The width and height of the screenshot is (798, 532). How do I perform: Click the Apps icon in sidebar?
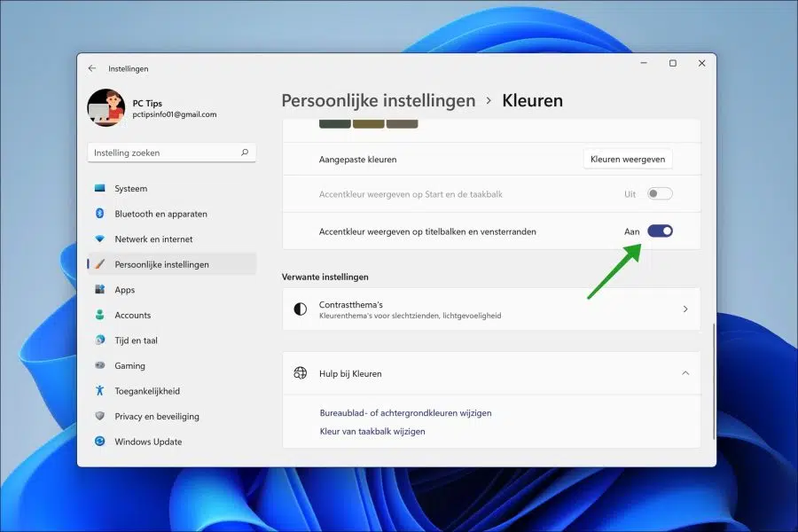tap(99, 289)
